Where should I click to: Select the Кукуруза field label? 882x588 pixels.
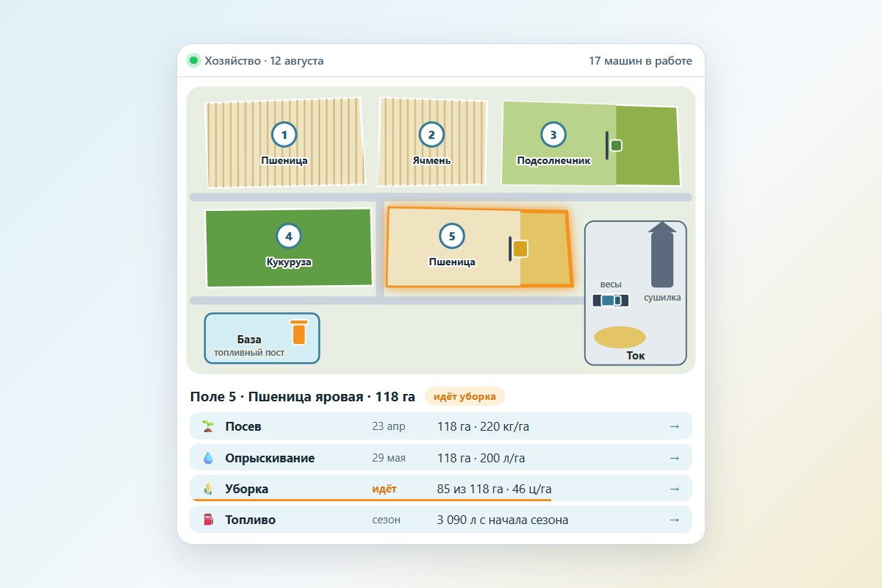[x=289, y=262]
